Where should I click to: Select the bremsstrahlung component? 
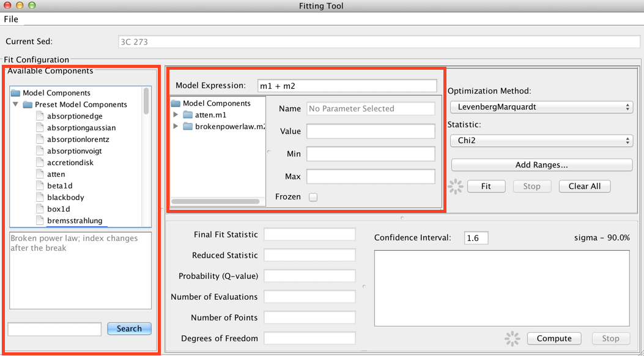click(75, 220)
